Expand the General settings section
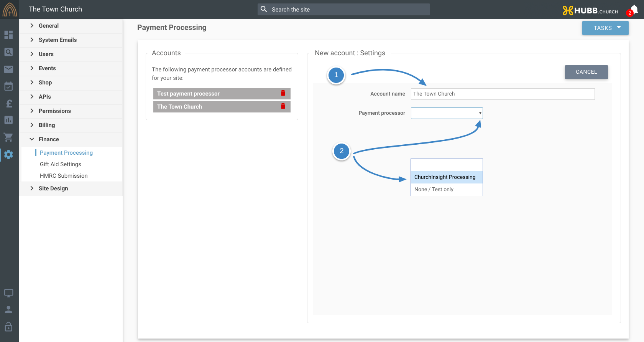644x342 pixels. (71, 26)
